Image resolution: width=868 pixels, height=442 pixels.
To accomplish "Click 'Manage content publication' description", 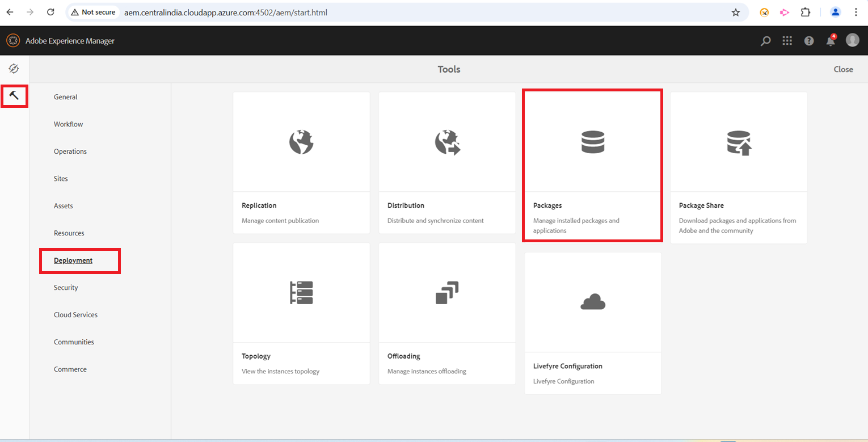I will pos(280,221).
